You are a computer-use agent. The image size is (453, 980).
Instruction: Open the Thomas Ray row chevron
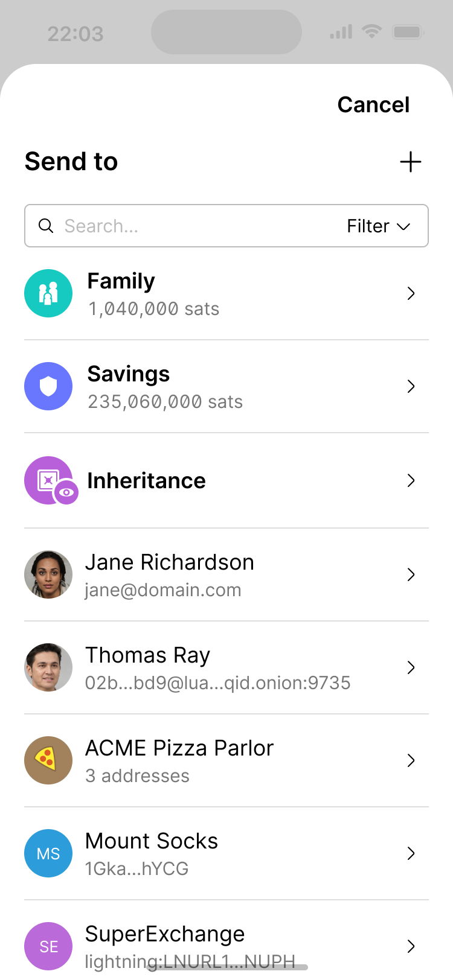coord(411,667)
